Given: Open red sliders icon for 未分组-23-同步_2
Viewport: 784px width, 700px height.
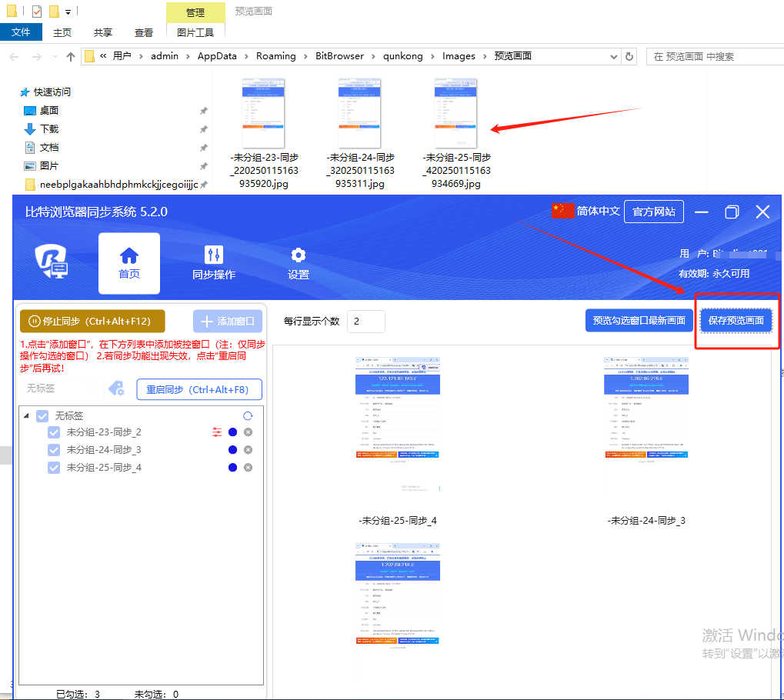Looking at the screenshot, I should click(x=217, y=432).
